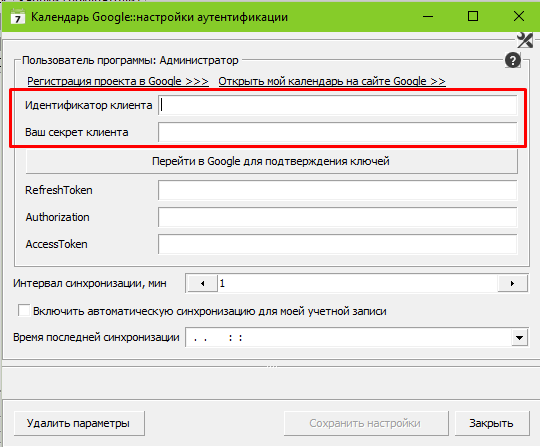Click the sync interval value field
Screen dimensions: 540x447
coord(357,283)
